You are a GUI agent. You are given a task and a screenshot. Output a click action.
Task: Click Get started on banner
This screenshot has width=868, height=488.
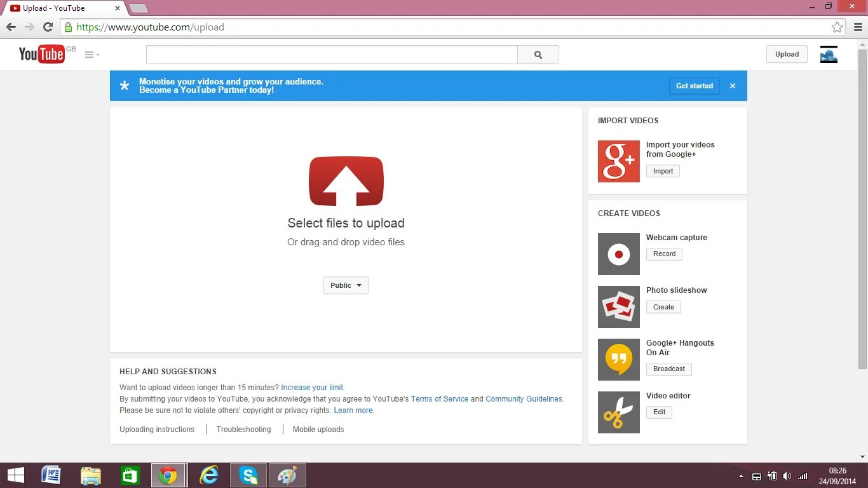tap(694, 86)
